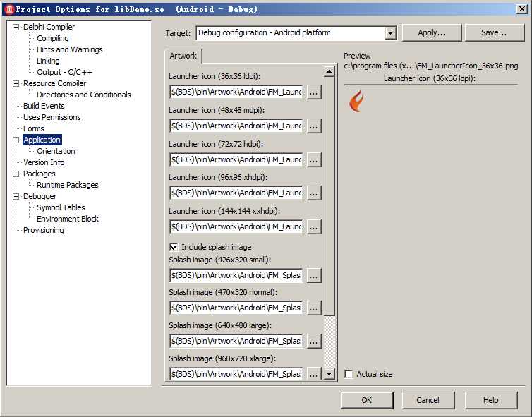Collapse the Debugger tree node
The height and width of the screenshot is (417, 532).
pyautogui.click(x=16, y=196)
